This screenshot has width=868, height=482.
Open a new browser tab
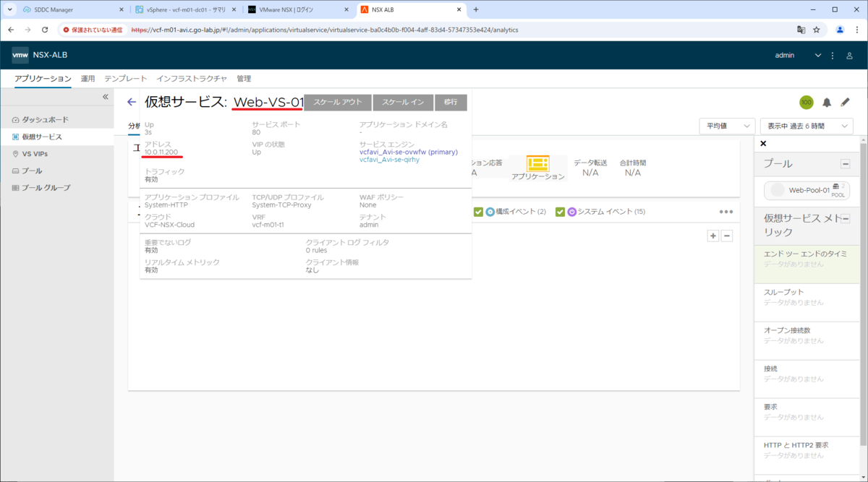click(476, 9)
